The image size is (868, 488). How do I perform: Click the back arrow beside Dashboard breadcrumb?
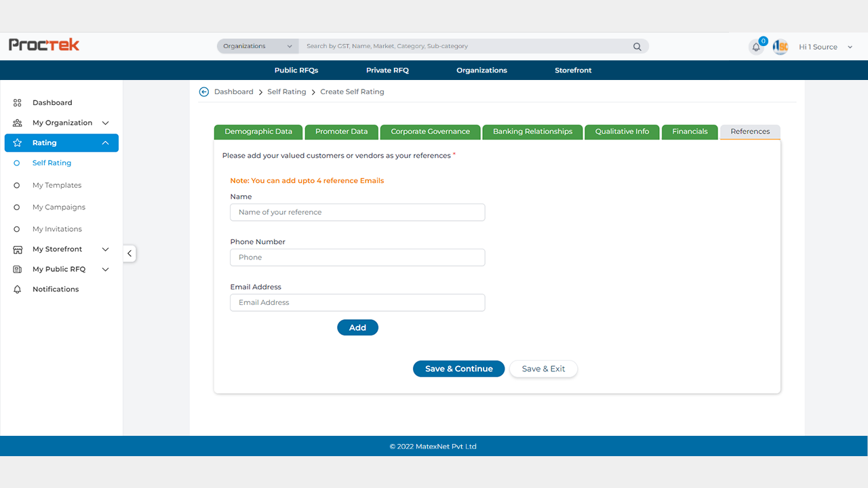pyautogui.click(x=203, y=91)
